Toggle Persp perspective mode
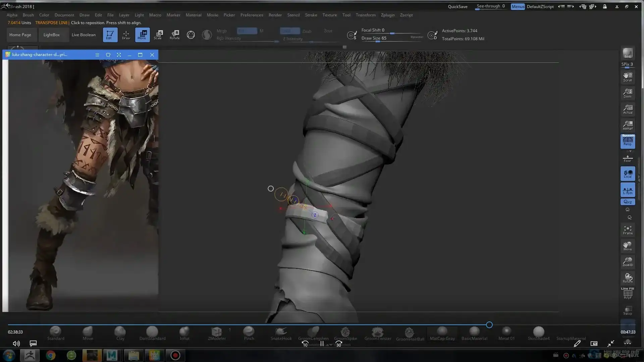This screenshot has width=644, height=362. click(628, 141)
